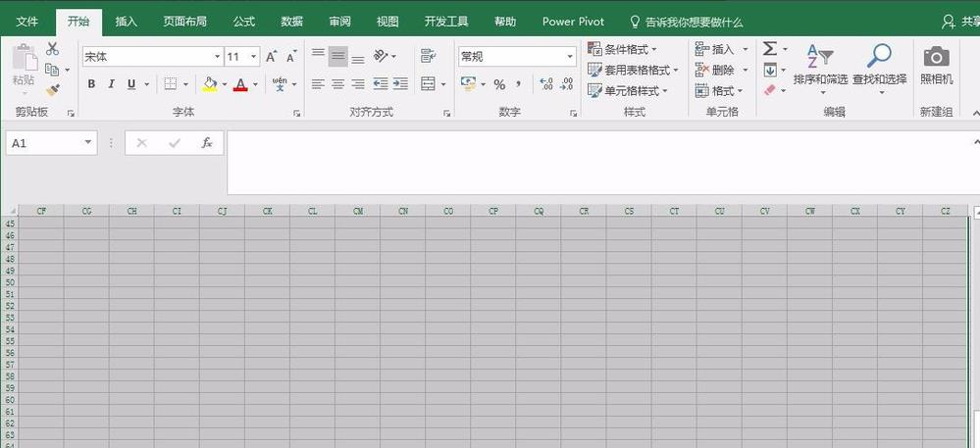Click the yellow fill color swatch
The width and height of the screenshot is (980, 448).
209,84
